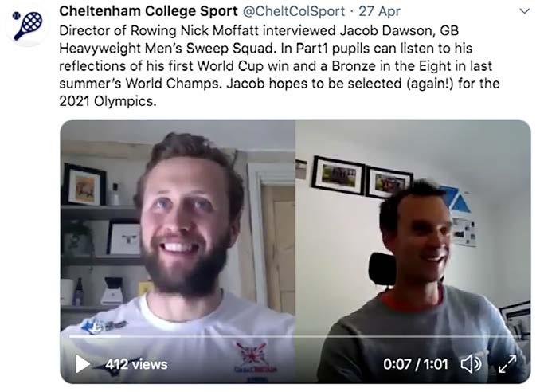The height and width of the screenshot is (392, 540).
Task: Seek along the video progress bar
Action: tap(295, 336)
